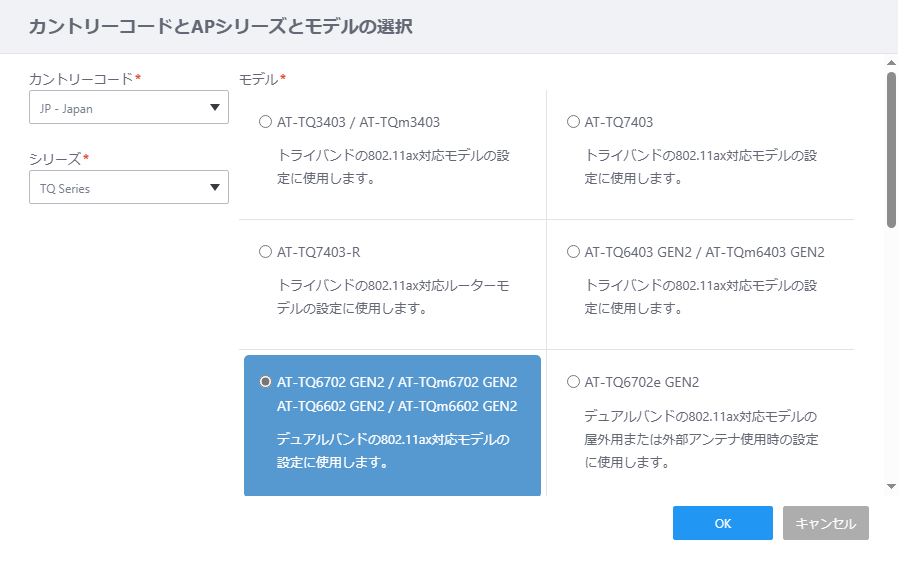The height and width of the screenshot is (564, 898).
Task: Select AT-TQ6403 GEN2 / AT-TQm6403 GEN2 option
Action: [x=573, y=252]
